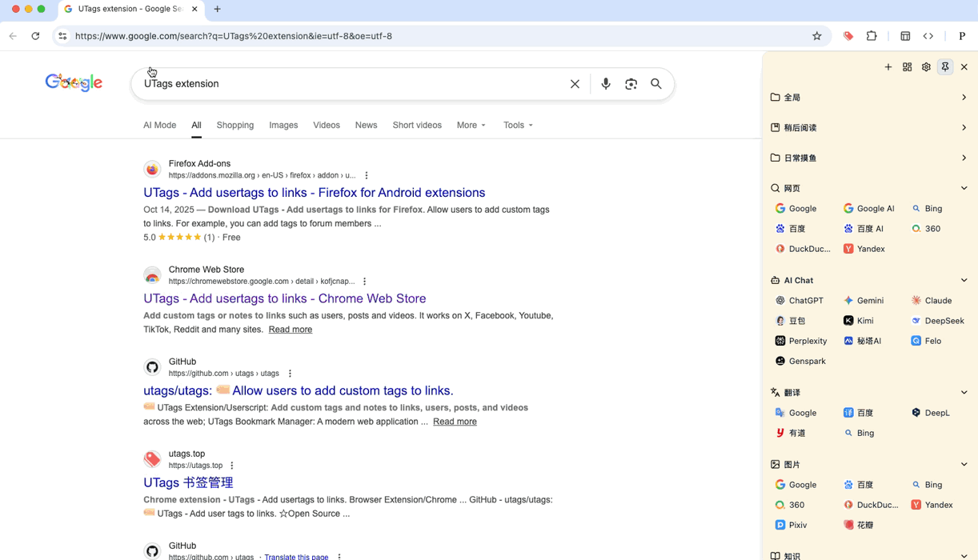Switch to Images results tab
The image size is (978, 560).
point(283,126)
